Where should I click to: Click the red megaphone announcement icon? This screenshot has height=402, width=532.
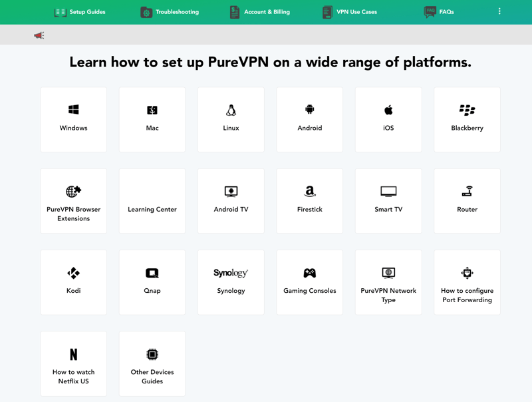(x=39, y=35)
